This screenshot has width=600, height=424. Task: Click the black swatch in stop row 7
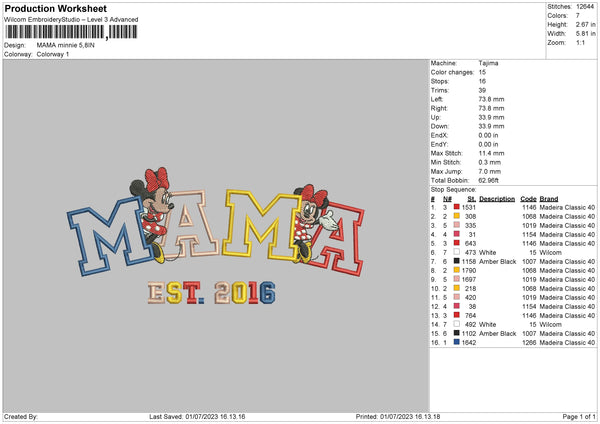pos(457,261)
